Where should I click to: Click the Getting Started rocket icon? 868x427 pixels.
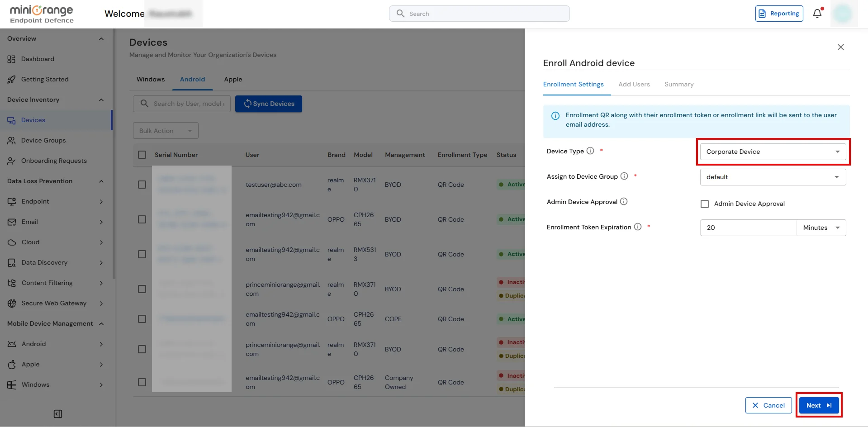(x=11, y=80)
